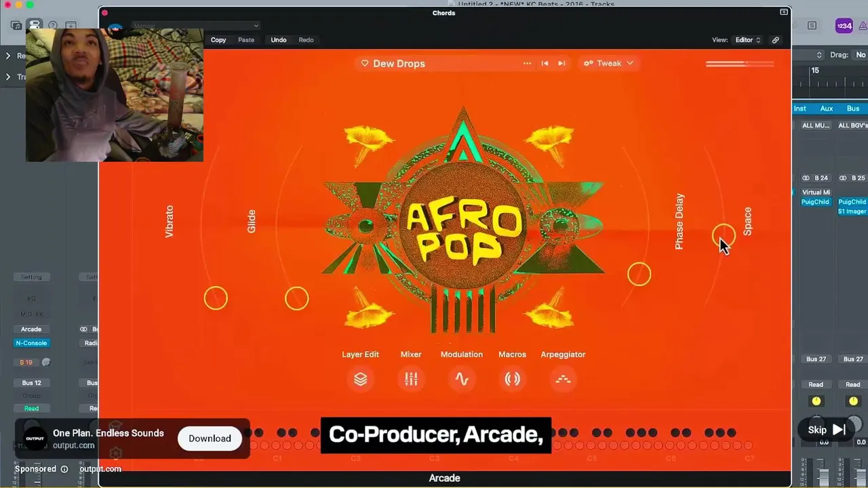Toggle the green Read automation button
Screen dimensions: 868x488
coord(31,409)
